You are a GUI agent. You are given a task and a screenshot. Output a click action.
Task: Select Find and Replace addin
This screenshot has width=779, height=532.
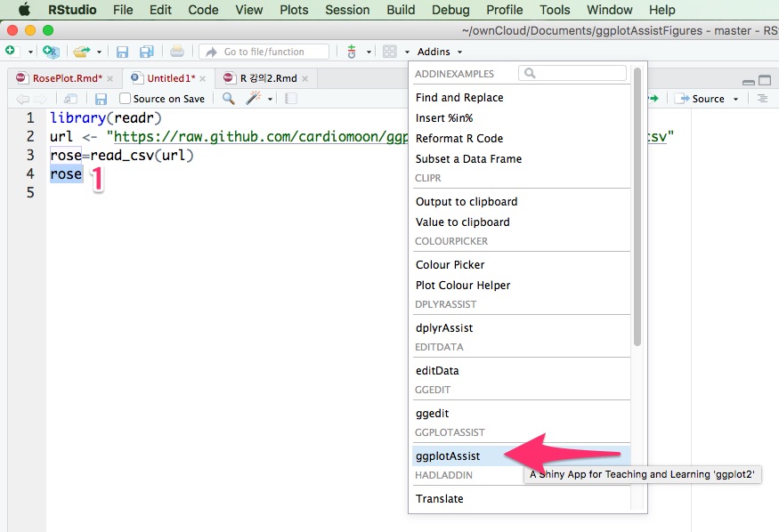coord(521,97)
